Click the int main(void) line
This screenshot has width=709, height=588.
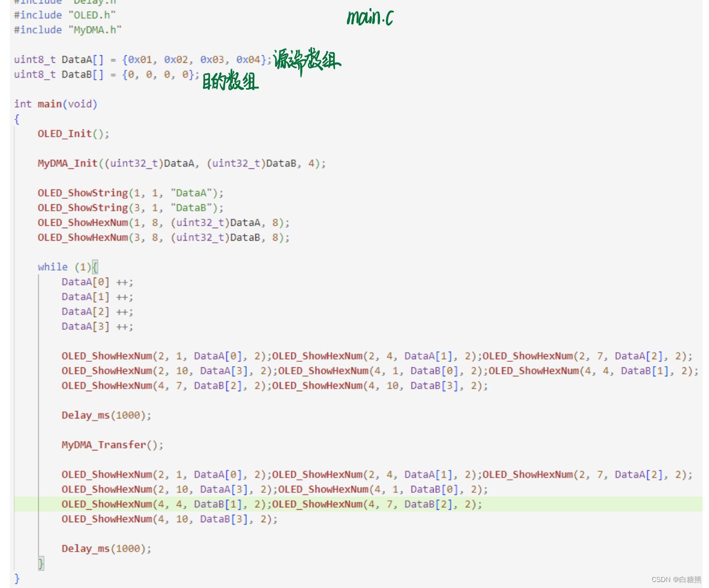[x=56, y=104]
